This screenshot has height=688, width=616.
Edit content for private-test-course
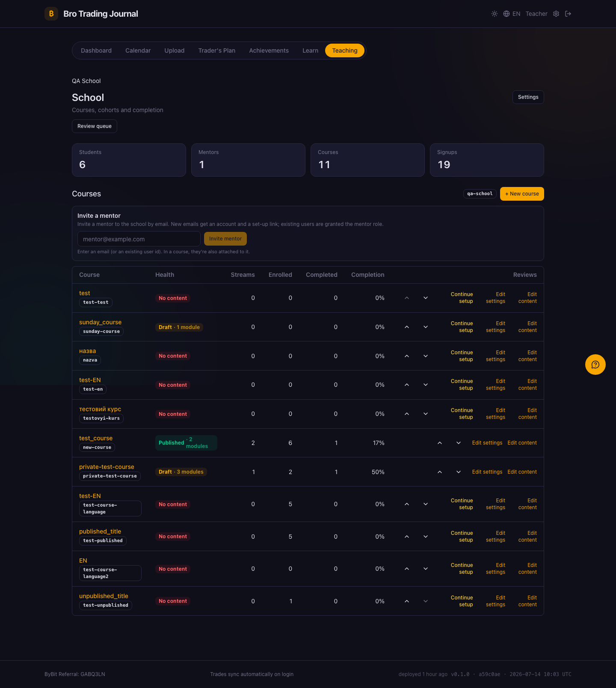point(522,472)
